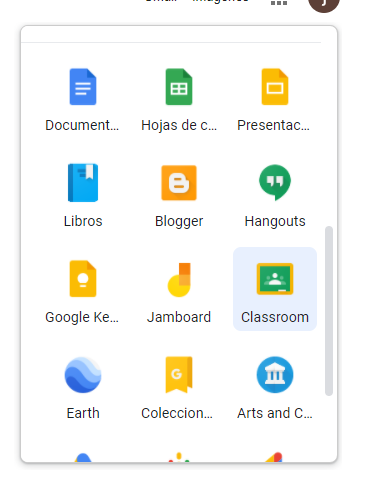
Task: Open Blogger from the apps grid
Action: click(179, 193)
